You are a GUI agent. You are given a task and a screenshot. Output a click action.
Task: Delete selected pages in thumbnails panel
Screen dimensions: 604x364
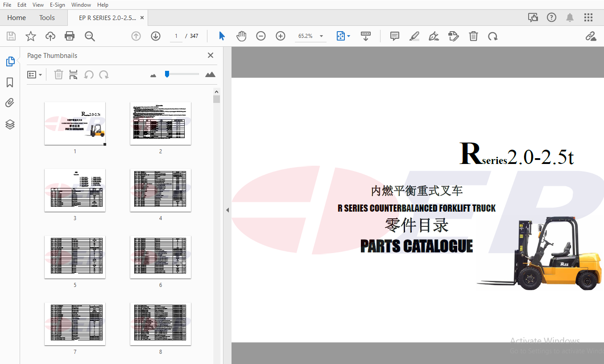(58, 74)
